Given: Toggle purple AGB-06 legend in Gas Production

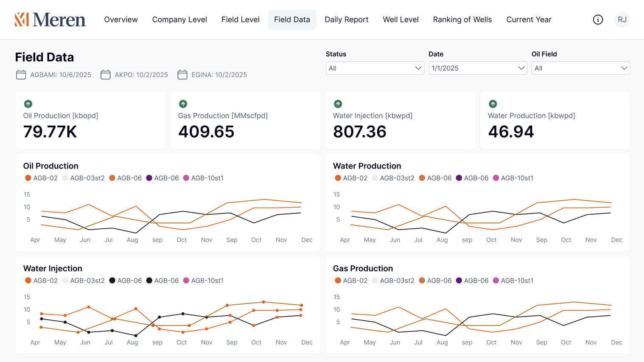Looking at the screenshot, I should click(x=472, y=281).
